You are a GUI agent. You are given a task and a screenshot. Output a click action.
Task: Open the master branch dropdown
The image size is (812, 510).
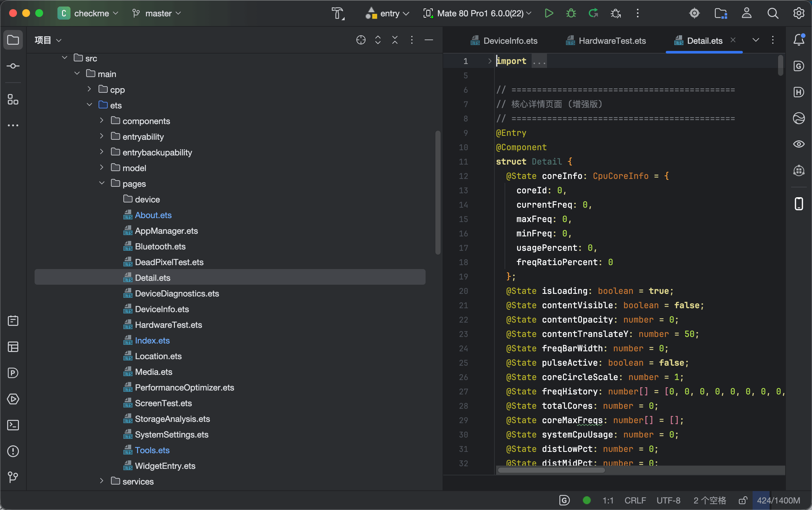[x=157, y=13]
